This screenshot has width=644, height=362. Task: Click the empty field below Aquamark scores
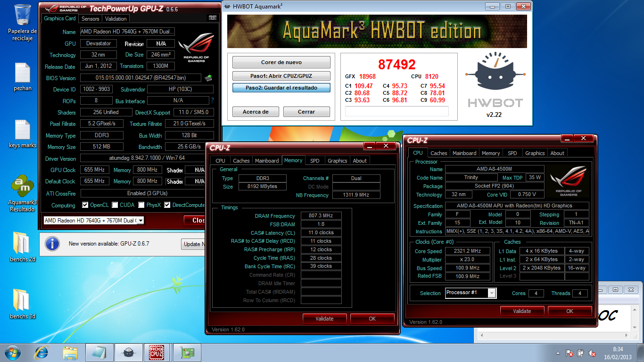click(x=397, y=111)
